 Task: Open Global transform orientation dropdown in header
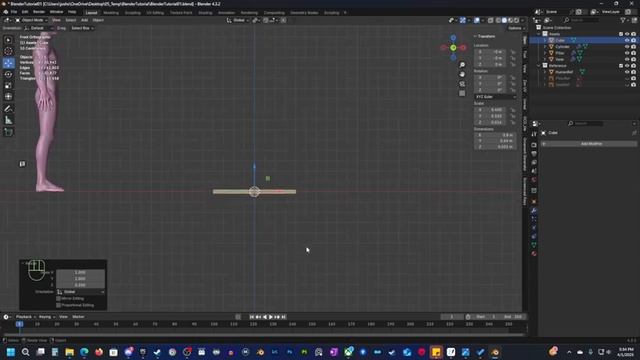[238, 20]
